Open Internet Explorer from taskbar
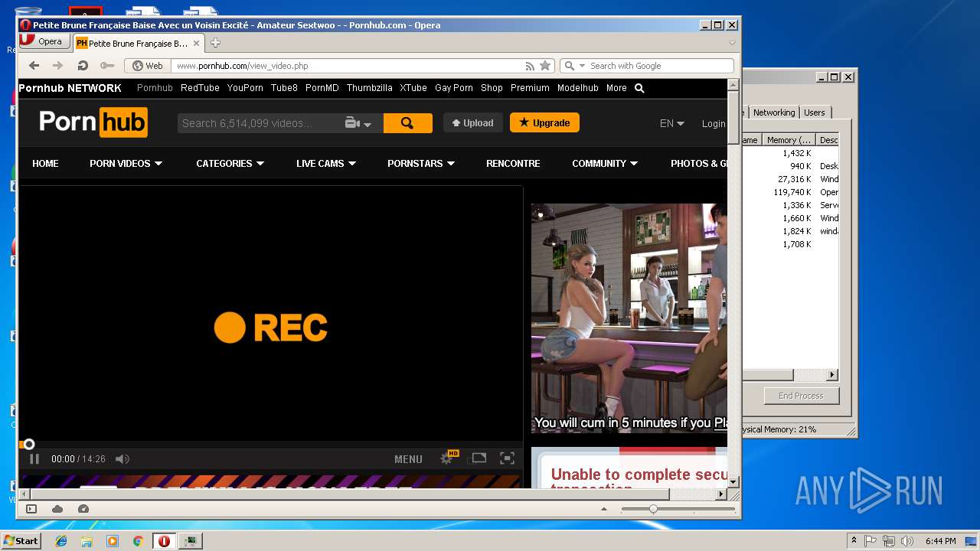 (x=61, y=541)
